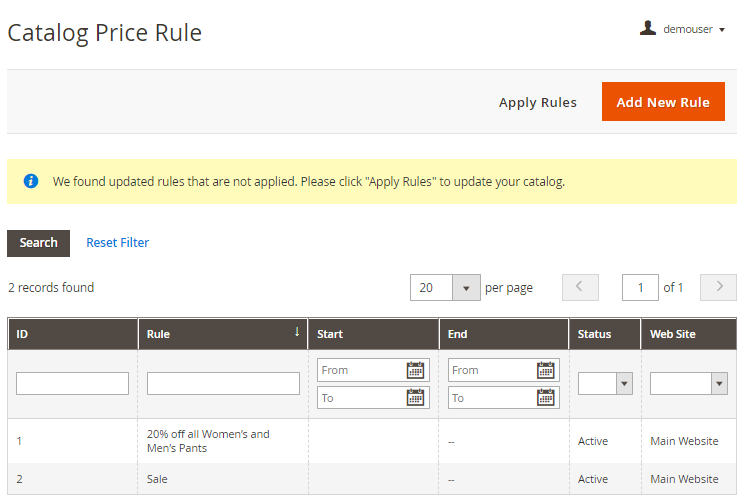This screenshot has height=504, width=738.
Task: Click the demouser account icon
Action: [x=648, y=29]
